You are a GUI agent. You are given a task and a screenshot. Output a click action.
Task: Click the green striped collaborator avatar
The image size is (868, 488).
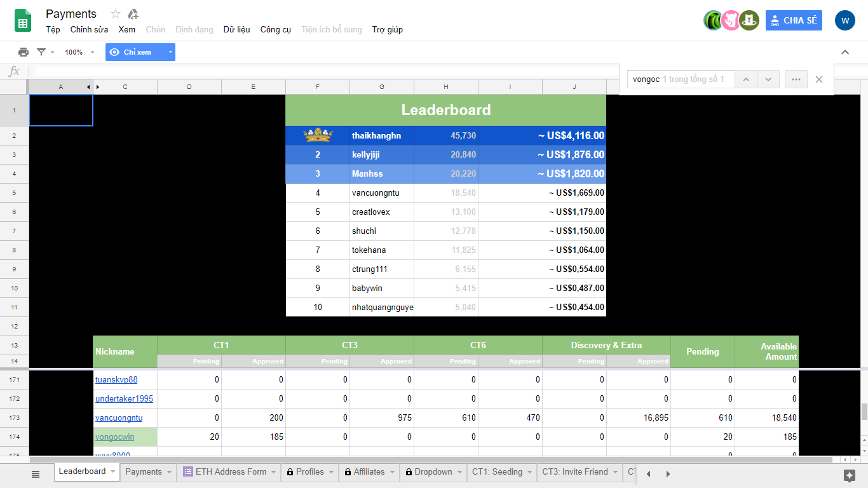713,20
